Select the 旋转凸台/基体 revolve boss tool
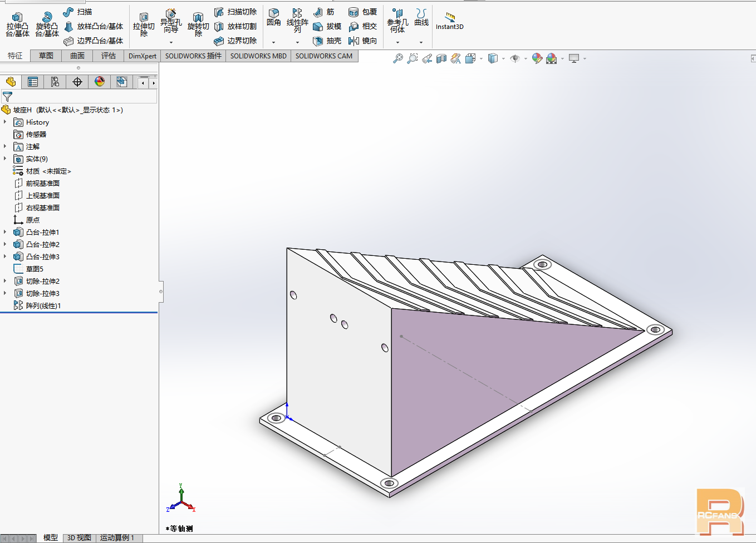756x543 pixels. [47, 24]
